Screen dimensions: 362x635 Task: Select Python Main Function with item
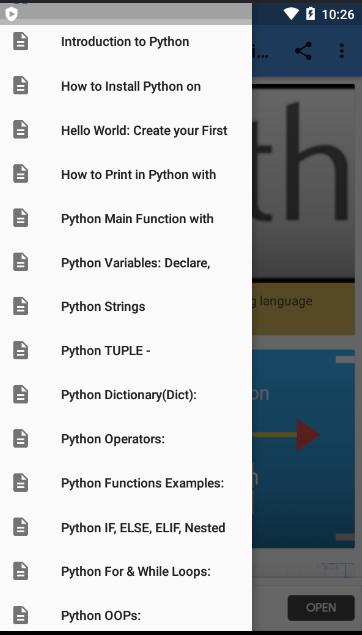tap(126, 218)
